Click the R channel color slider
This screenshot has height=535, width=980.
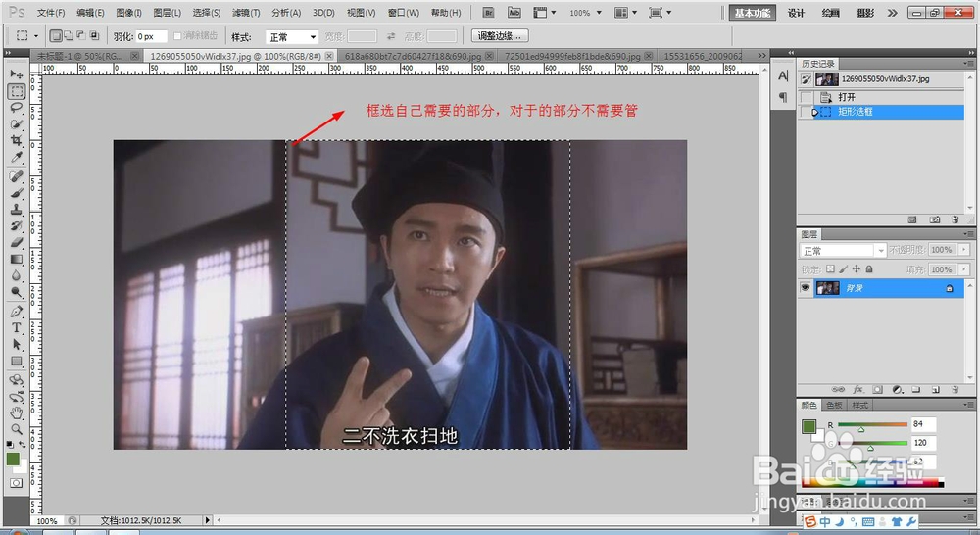[x=872, y=424]
